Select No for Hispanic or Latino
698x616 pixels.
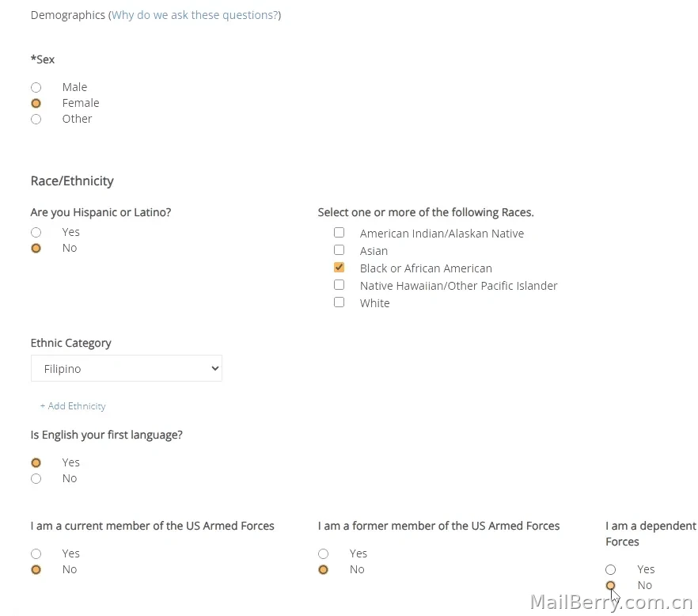coord(36,249)
